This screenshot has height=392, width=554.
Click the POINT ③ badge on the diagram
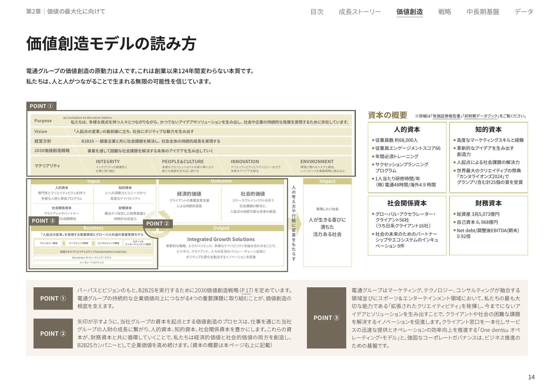[x=43, y=221]
